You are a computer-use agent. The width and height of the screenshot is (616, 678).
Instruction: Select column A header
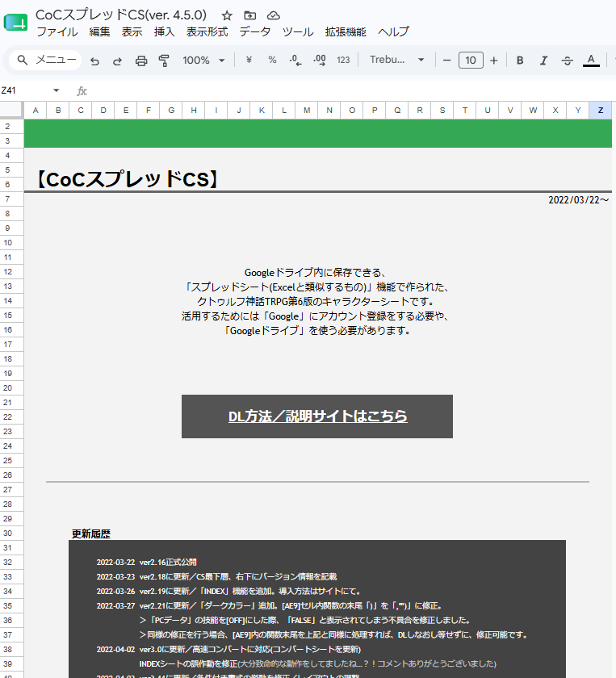pyautogui.click(x=36, y=111)
